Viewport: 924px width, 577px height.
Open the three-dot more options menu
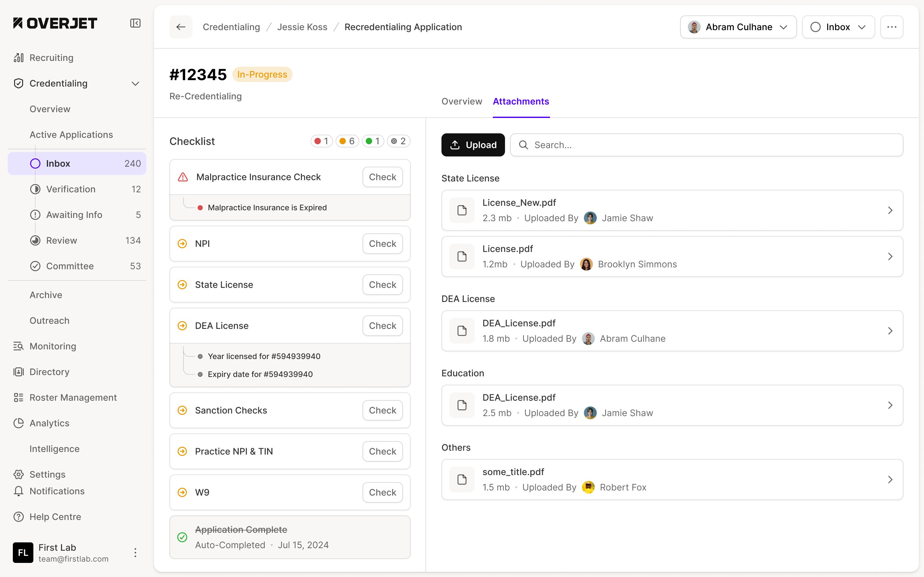point(892,27)
